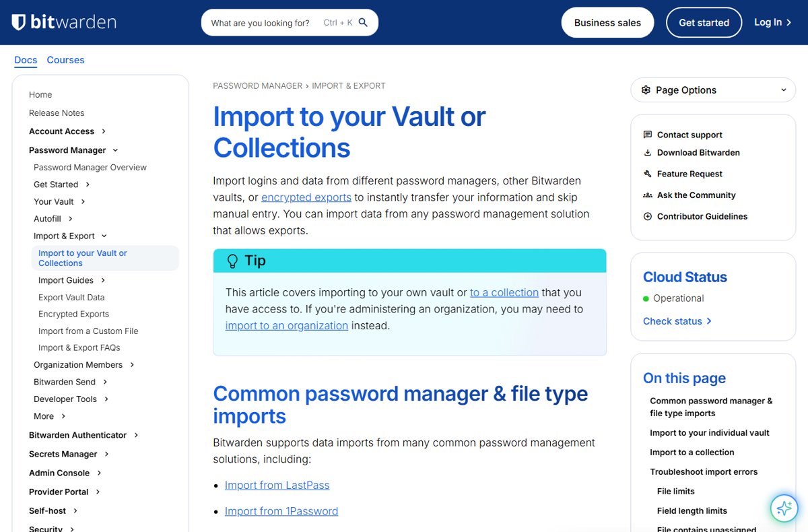This screenshot has width=808, height=532.
Task: Click the Tip lightbulb icon
Action: [x=232, y=261]
